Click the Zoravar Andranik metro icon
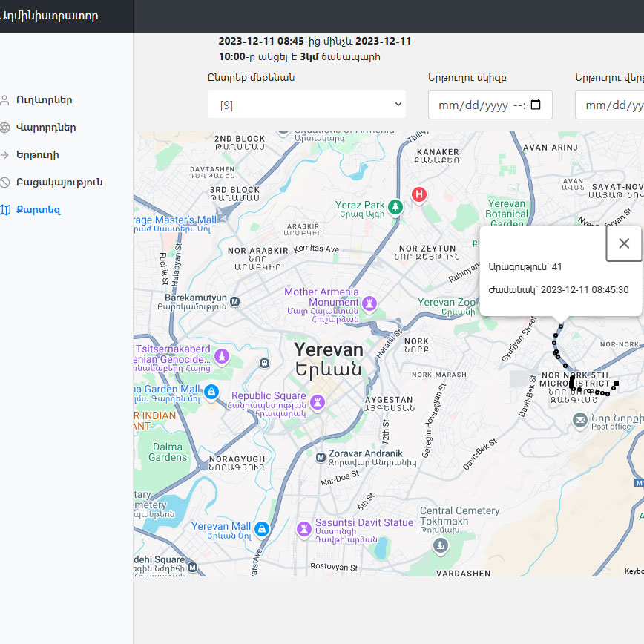Image resolution: width=644 pixels, height=644 pixels. click(321, 457)
